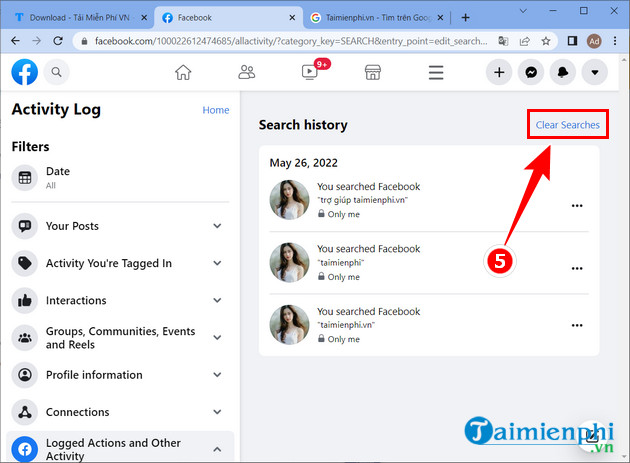This screenshot has height=463, width=630.
Task: Click the page vertical scrollbar
Action: tap(624, 257)
